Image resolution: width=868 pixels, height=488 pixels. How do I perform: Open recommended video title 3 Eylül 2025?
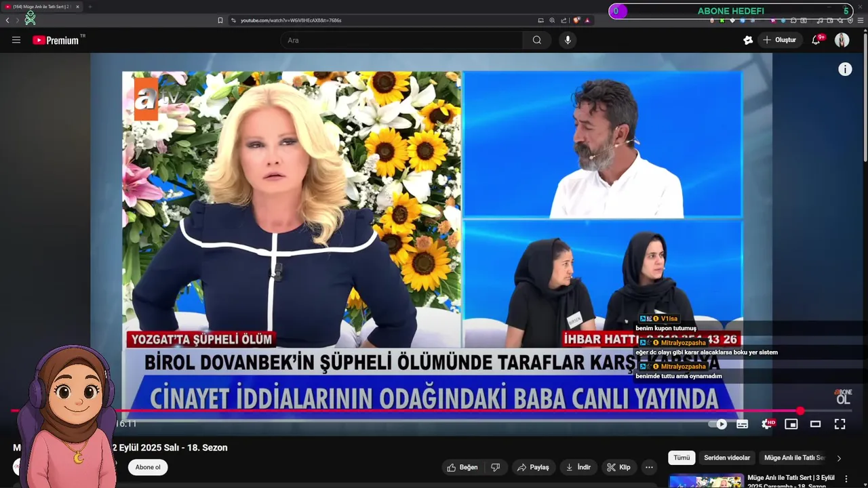coord(792,481)
